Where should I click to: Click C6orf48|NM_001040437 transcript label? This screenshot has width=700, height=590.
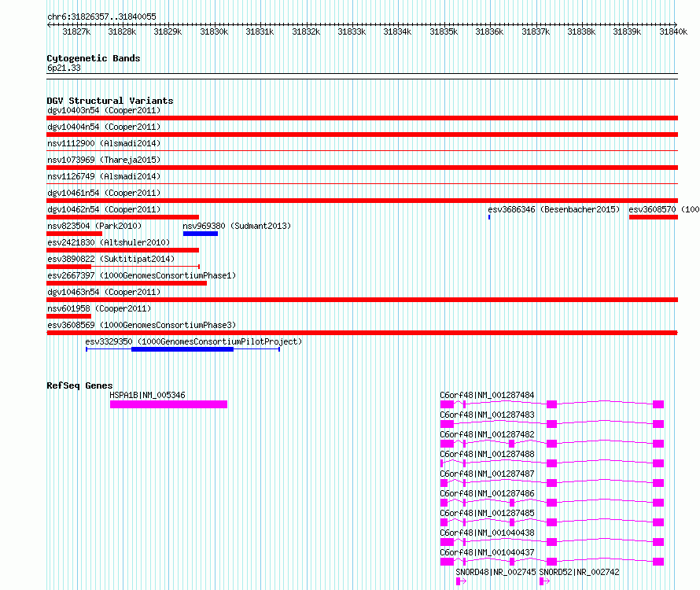click(487, 552)
